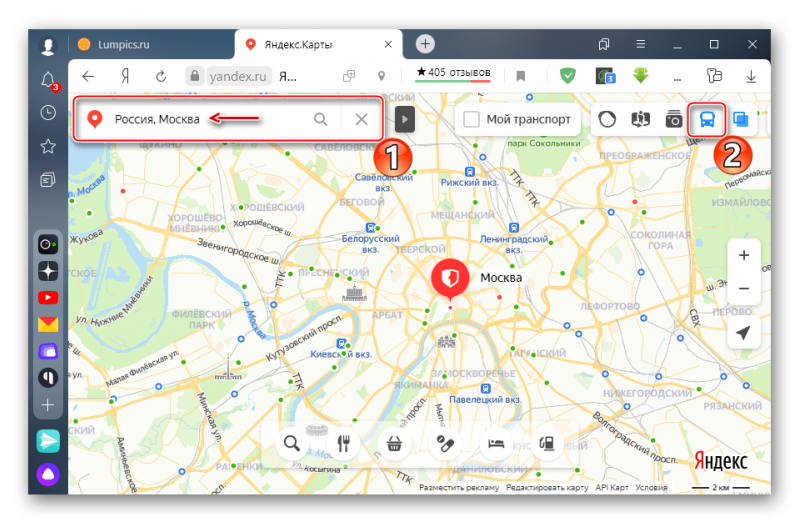Open a new browser tab with plus

[425, 44]
